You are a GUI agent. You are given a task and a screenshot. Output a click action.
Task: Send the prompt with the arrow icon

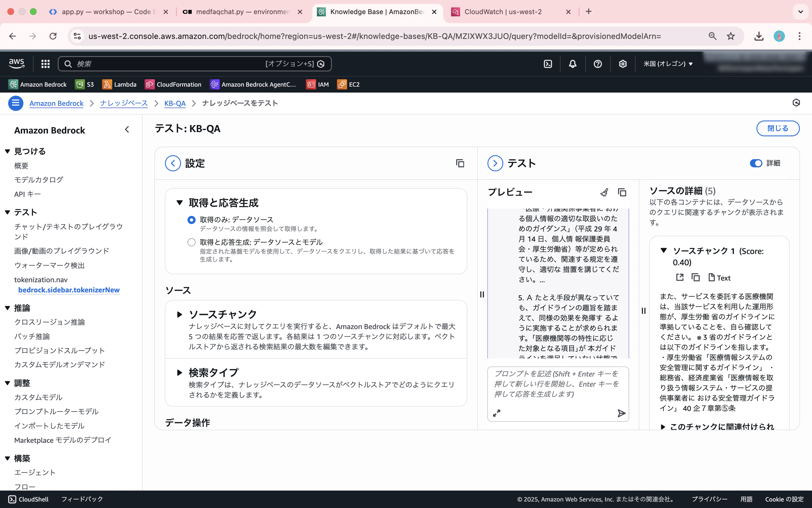(621, 413)
